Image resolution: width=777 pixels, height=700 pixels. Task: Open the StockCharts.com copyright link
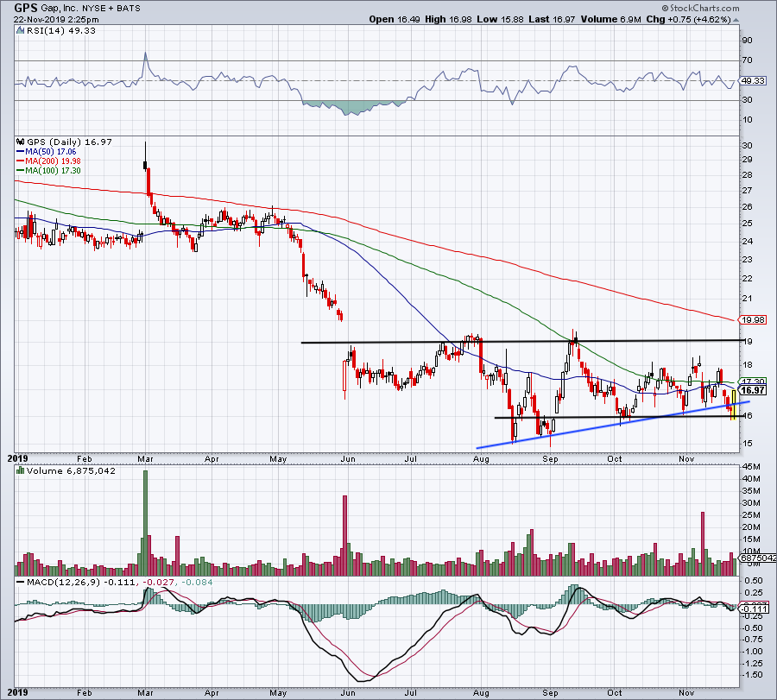coord(700,8)
